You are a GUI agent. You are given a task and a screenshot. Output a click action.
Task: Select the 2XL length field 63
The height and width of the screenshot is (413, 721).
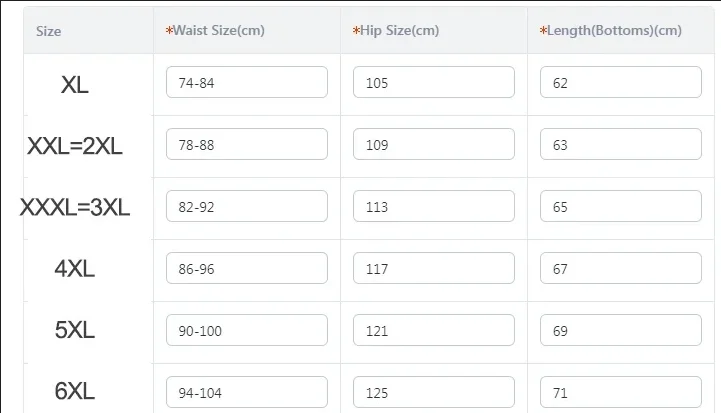click(x=621, y=144)
